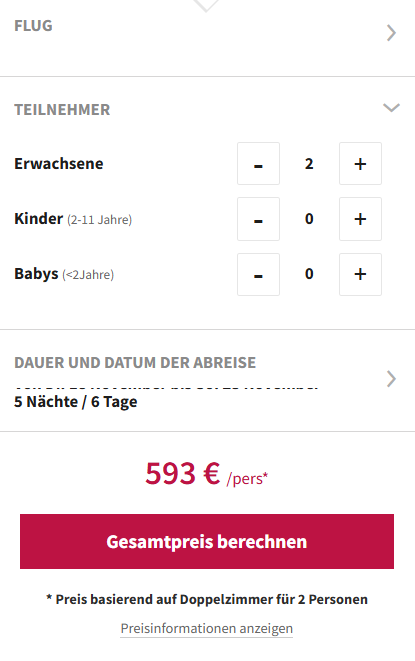Reduce the Kinder count with minus button
Image resolution: width=415 pixels, height=661 pixels.
pos(258,219)
